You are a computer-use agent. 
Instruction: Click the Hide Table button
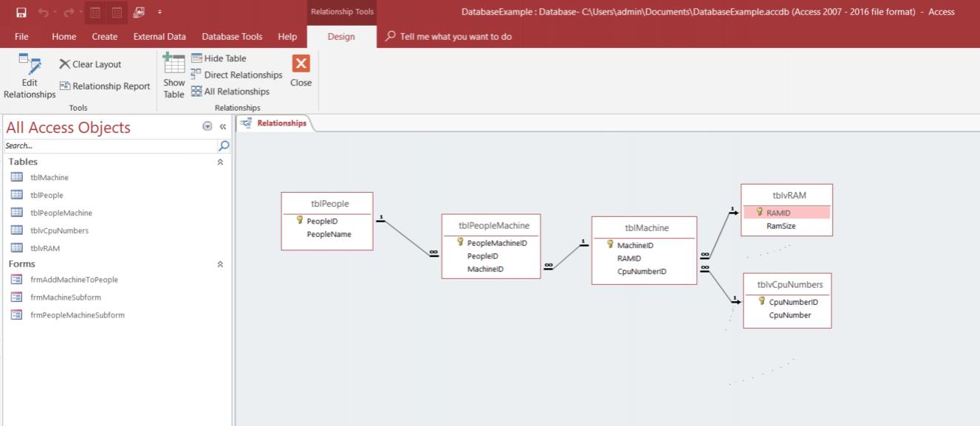point(219,58)
